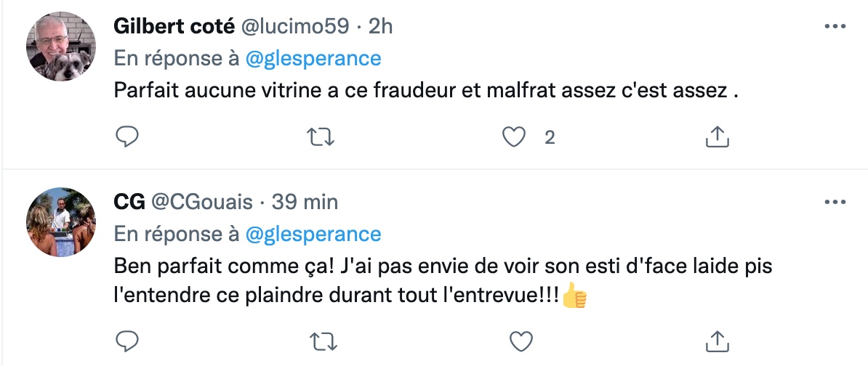Image resolution: width=868 pixels, height=366 pixels.
Task: Click the CG display name
Action: (x=129, y=201)
